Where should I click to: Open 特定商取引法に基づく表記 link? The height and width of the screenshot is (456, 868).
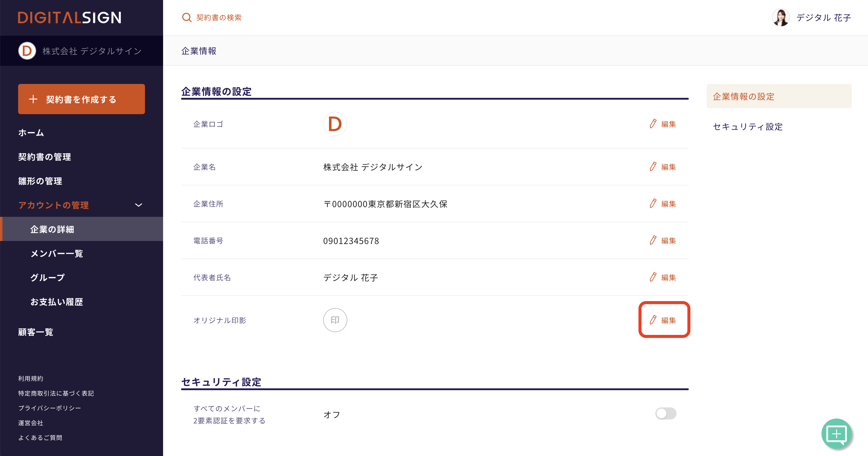point(56,393)
